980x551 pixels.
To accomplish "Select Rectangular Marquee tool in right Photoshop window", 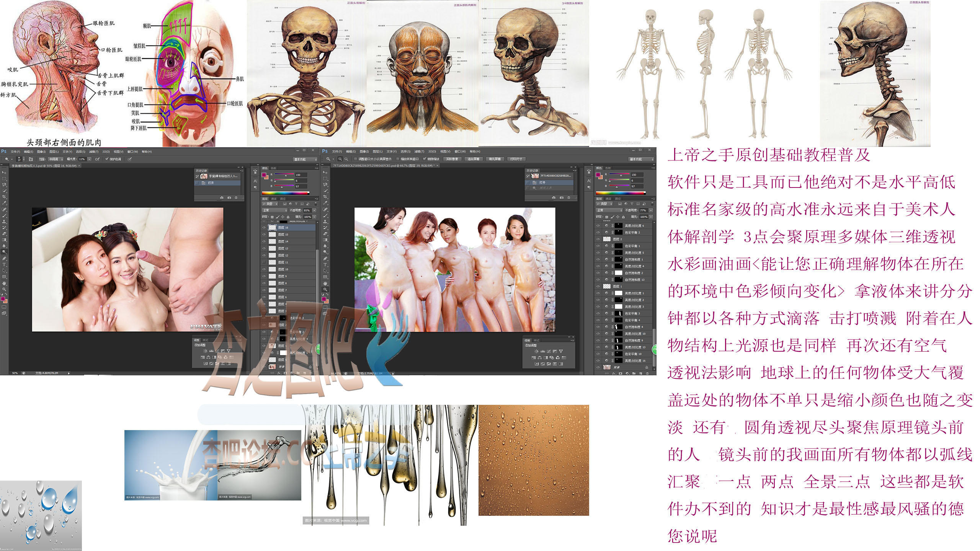I will pos(325,179).
